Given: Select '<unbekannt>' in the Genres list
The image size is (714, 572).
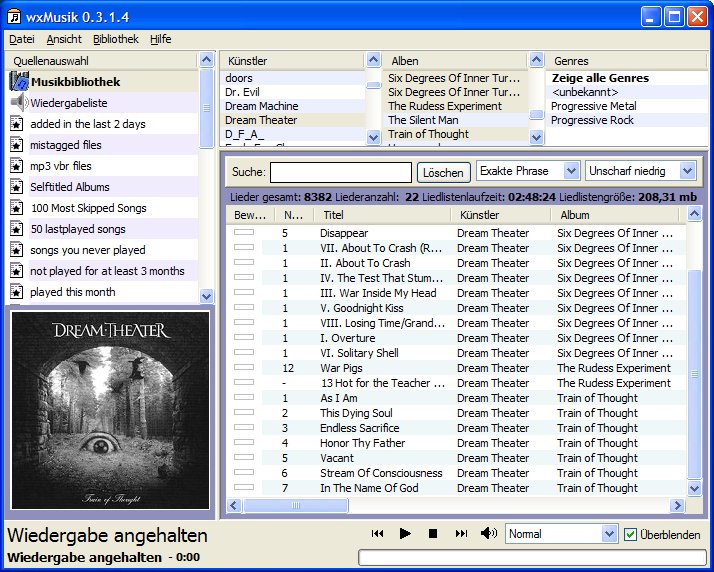Looking at the screenshot, I should 585,92.
